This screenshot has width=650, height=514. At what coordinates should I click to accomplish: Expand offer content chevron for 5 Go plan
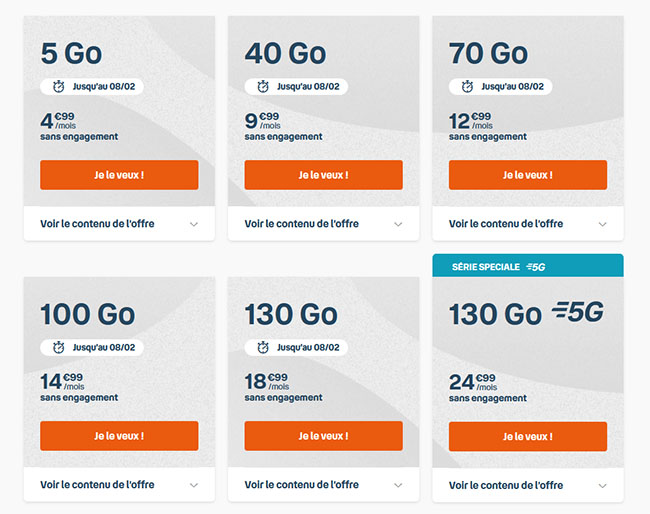[x=194, y=224]
